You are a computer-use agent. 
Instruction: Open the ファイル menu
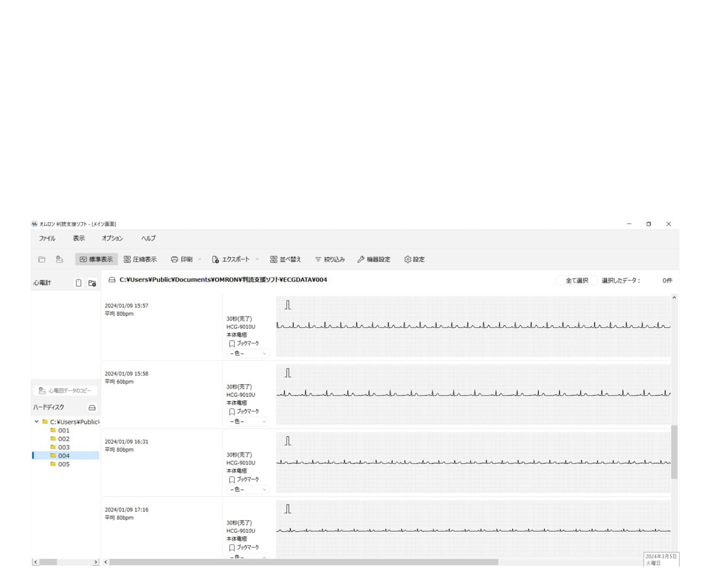(47, 238)
